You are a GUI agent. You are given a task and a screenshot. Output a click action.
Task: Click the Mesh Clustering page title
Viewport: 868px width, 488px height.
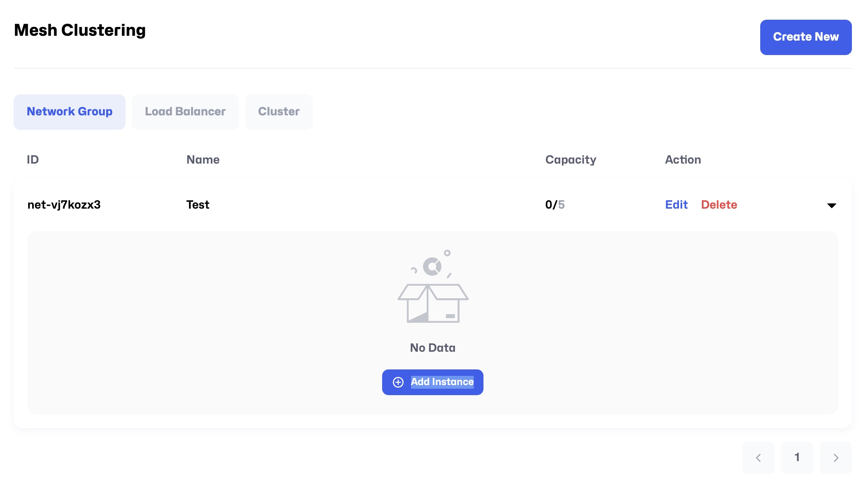(80, 30)
